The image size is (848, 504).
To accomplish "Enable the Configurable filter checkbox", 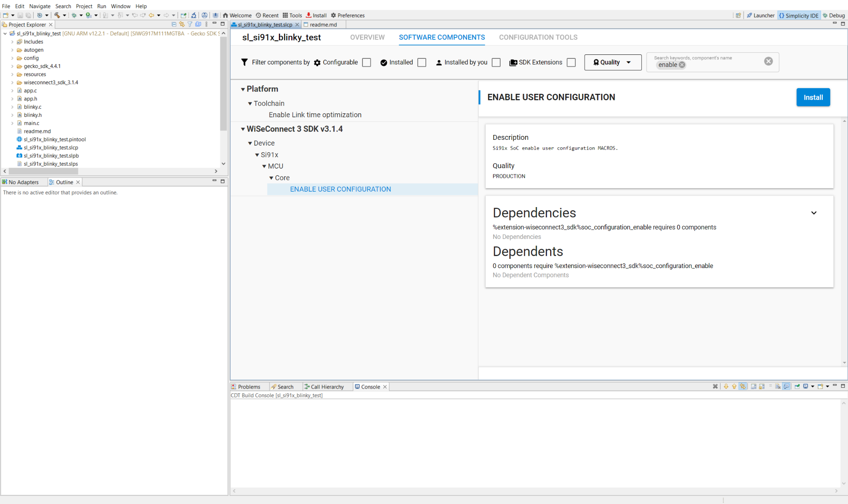I will click(366, 62).
